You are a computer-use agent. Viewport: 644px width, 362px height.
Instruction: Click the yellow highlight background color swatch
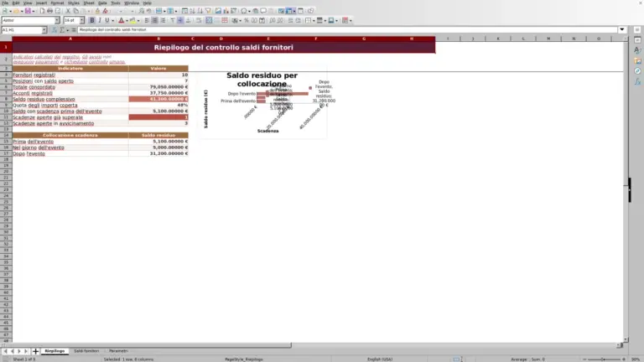tap(132, 20)
